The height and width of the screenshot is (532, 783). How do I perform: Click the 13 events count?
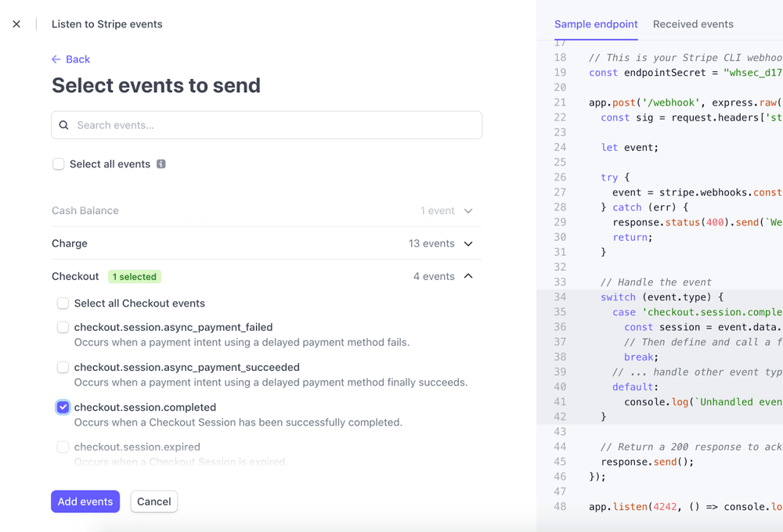tap(431, 243)
